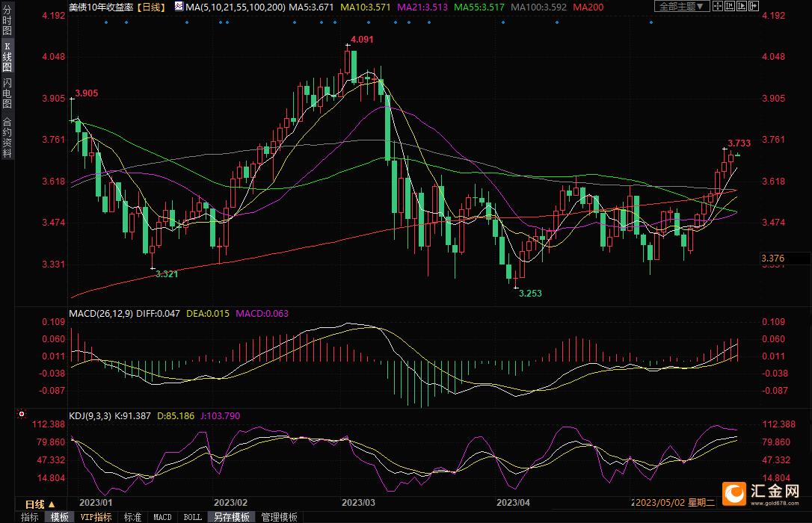Click the 3.905 opening high label
Viewport: 812px width, 523px height.
coord(87,93)
